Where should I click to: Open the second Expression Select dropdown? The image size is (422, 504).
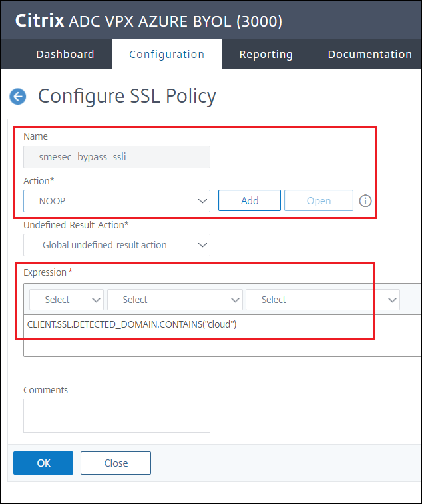tap(175, 300)
